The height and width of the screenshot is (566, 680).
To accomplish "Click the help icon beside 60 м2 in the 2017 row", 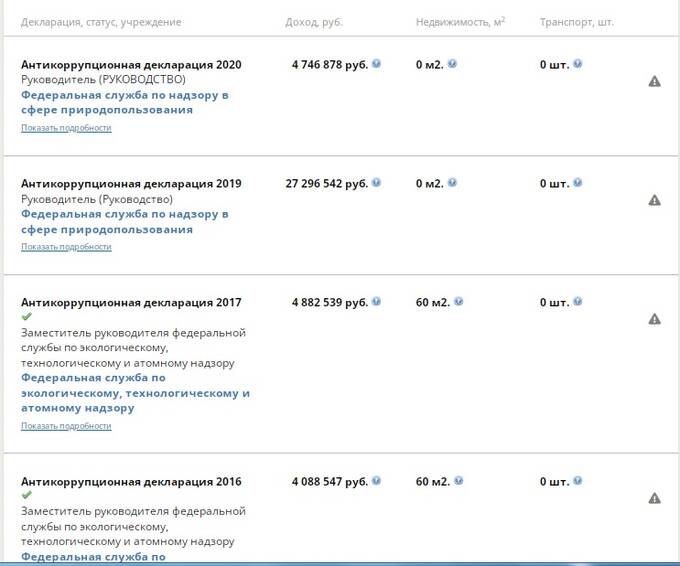I will [x=458, y=301].
